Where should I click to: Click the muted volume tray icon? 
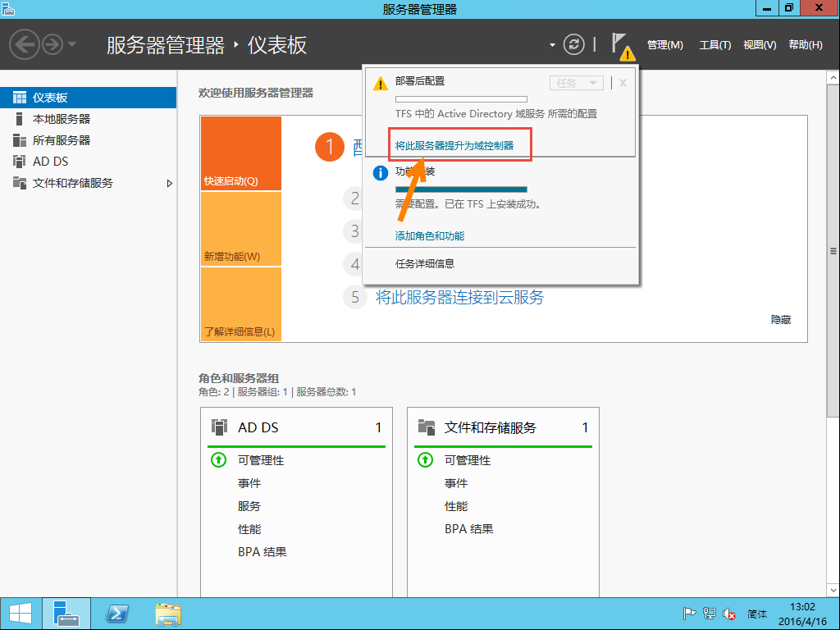tap(729, 614)
